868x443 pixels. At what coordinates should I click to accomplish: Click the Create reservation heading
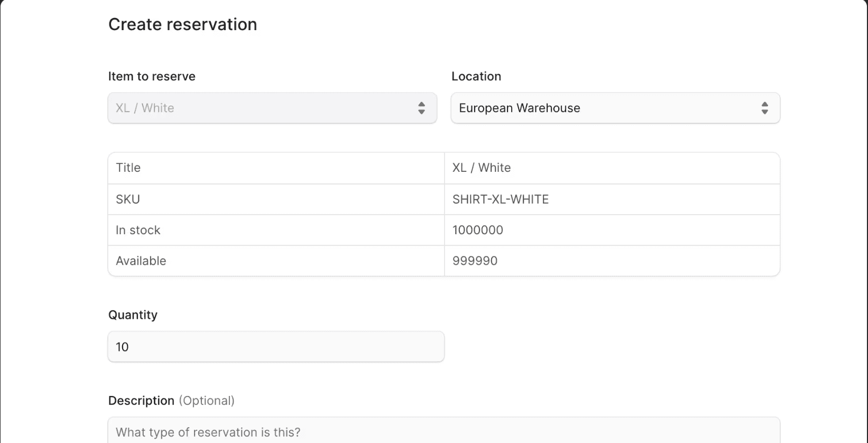[x=182, y=24]
